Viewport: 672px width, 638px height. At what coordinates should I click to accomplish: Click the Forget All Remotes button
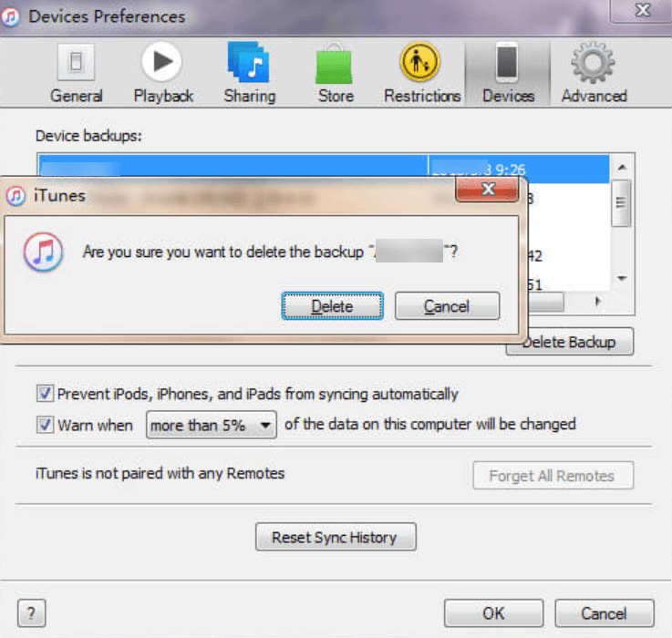(x=553, y=475)
